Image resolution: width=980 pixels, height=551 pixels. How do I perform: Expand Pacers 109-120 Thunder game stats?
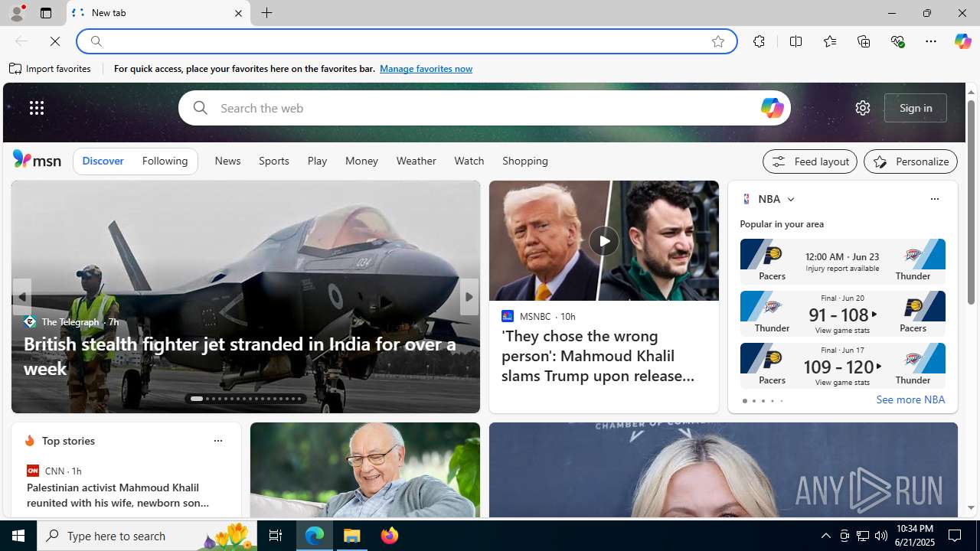pyautogui.click(x=842, y=366)
